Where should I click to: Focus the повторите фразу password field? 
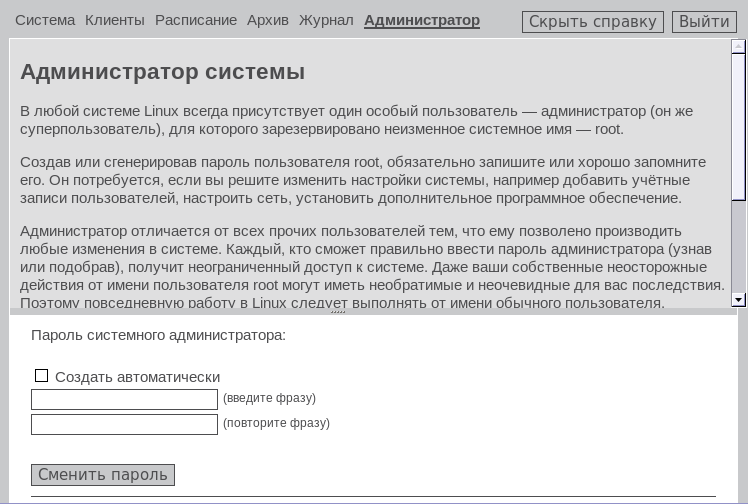(x=124, y=425)
